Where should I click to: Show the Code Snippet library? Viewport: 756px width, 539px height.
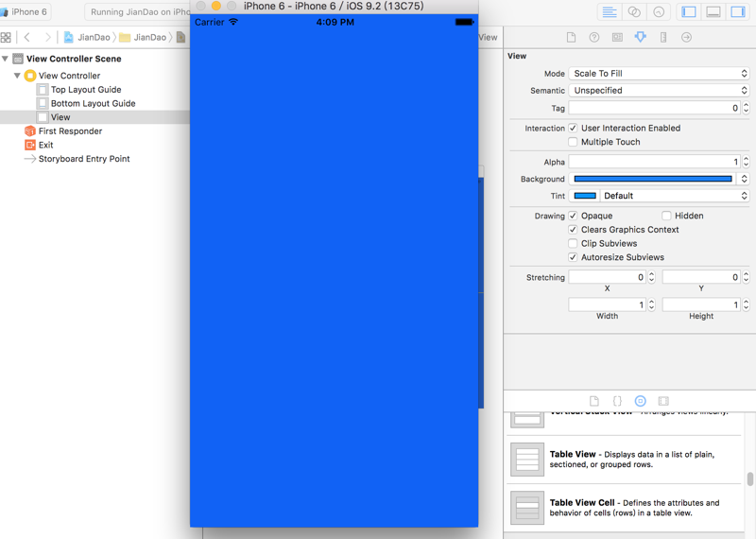pos(617,401)
